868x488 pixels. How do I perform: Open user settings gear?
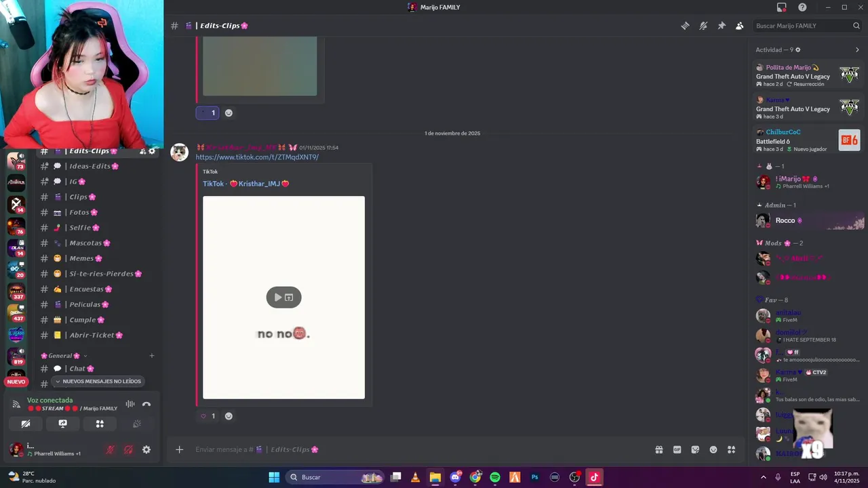(x=146, y=449)
